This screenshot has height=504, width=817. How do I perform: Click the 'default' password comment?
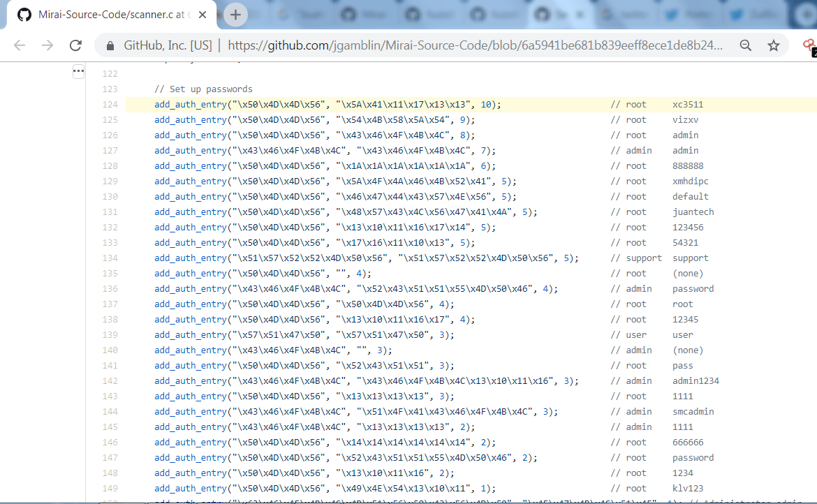click(691, 197)
